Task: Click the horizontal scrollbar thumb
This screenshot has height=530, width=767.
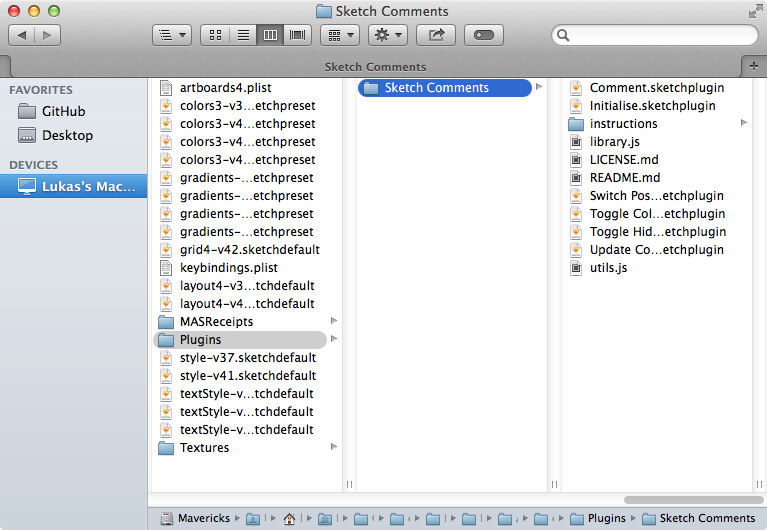Action: click(694, 500)
